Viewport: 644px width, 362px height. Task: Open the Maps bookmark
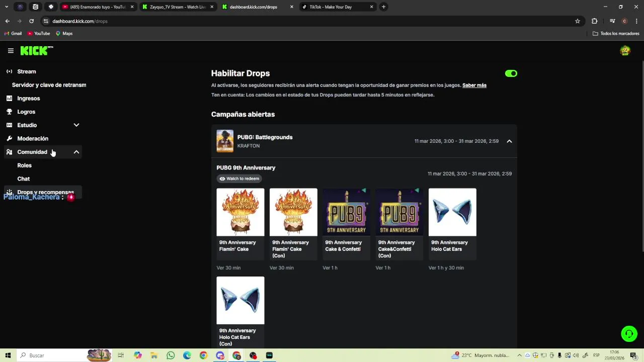click(x=64, y=34)
